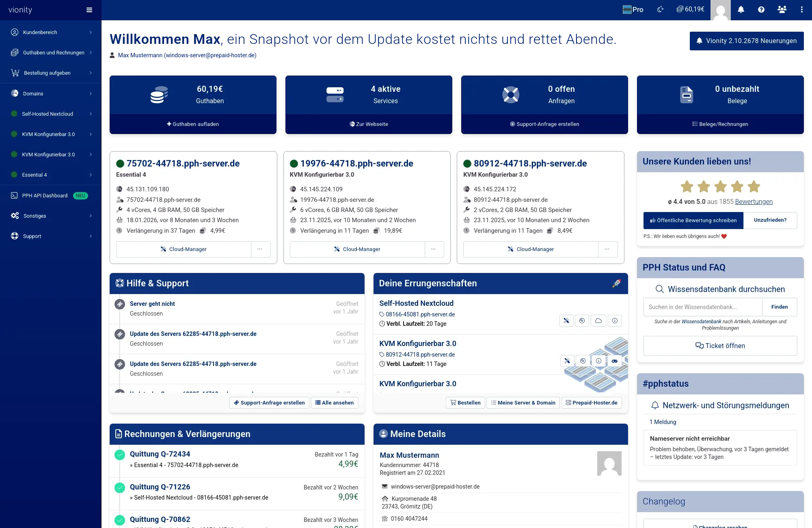Open help via the question mark icon
The width and height of the screenshot is (812, 528).
(x=761, y=9)
